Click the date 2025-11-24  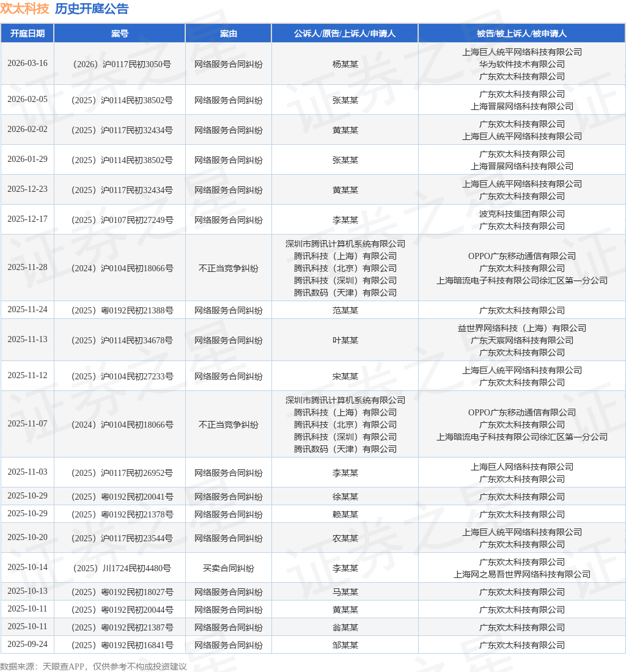coord(28,310)
